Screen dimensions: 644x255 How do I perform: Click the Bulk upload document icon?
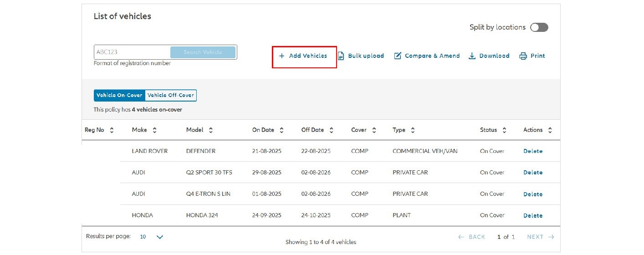point(341,56)
